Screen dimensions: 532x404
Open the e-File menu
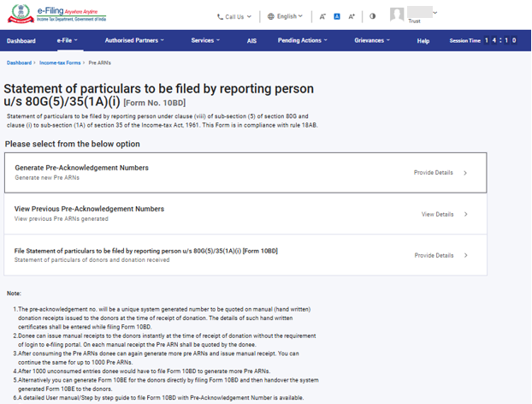(67, 40)
